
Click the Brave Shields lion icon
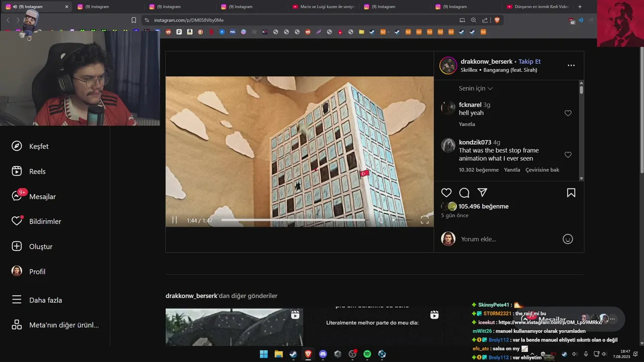tap(497, 20)
